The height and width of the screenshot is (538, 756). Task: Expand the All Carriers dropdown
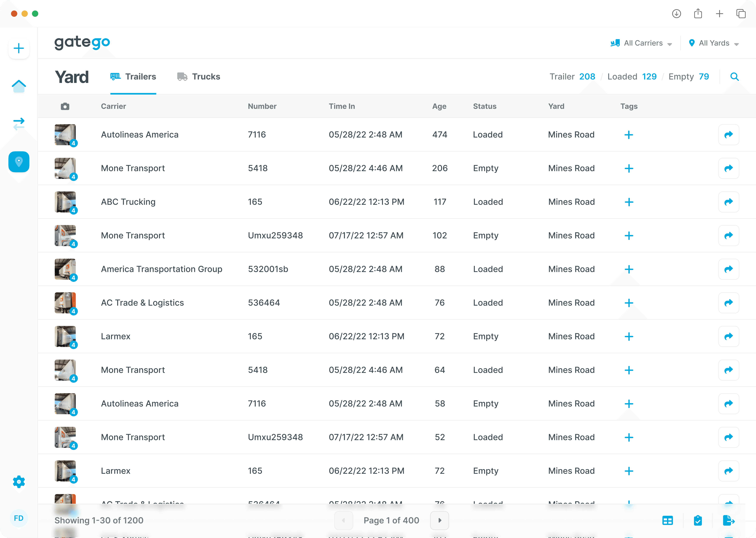click(x=641, y=43)
